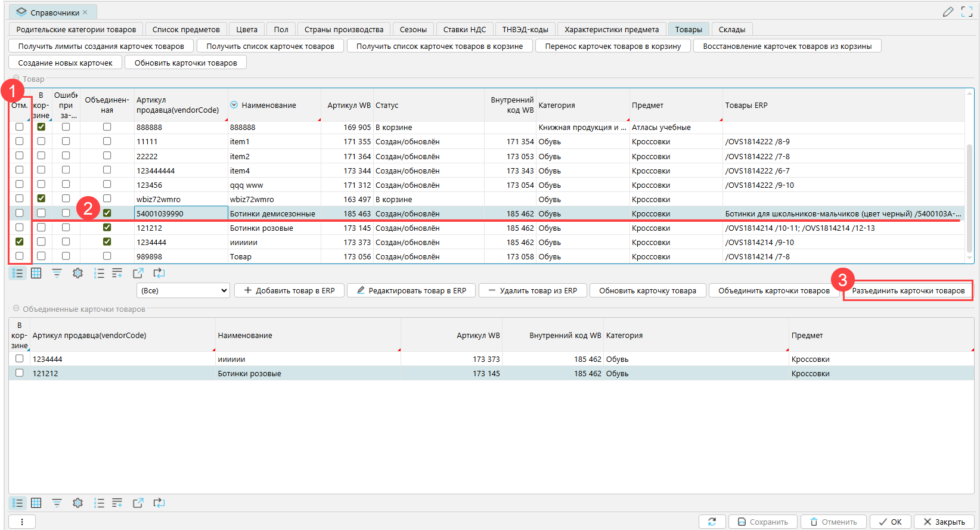Toggle В корзине checkbox for row wbiz72wmro
980x530 pixels.
click(41, 199)
